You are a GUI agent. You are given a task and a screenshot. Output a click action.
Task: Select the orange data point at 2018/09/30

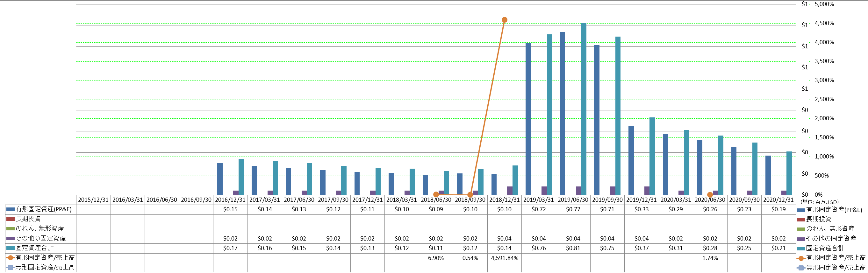pyautogui.click(x=470, y=194)
